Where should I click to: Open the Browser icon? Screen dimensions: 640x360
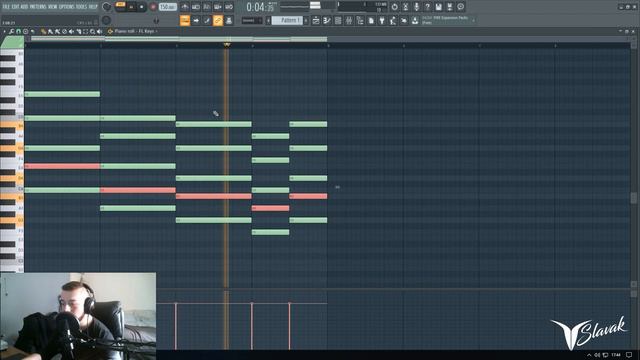tap(360, 20)
